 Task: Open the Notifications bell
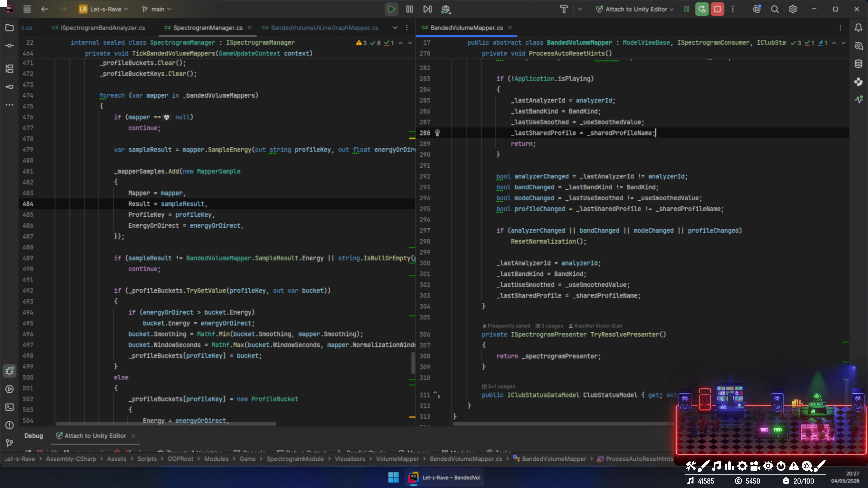859,28
